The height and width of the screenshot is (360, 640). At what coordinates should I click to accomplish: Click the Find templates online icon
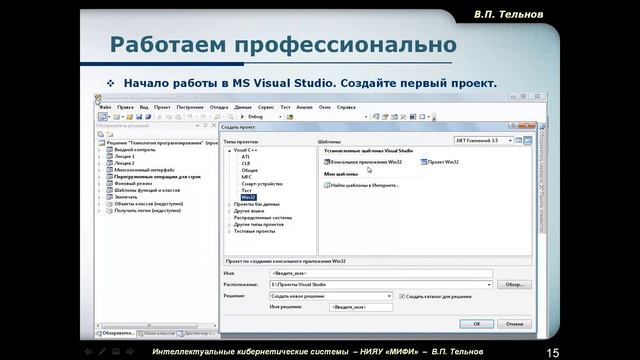point(327,185)
